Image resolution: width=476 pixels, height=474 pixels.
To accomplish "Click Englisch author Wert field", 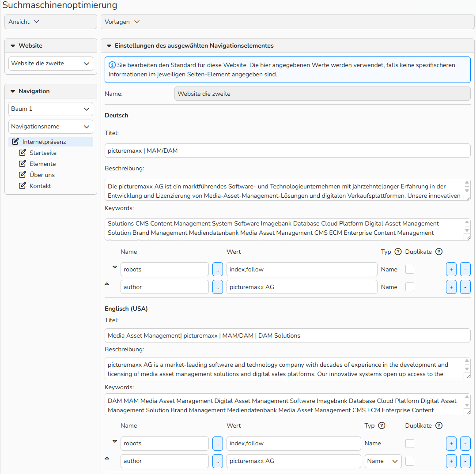I will point(294,461).
